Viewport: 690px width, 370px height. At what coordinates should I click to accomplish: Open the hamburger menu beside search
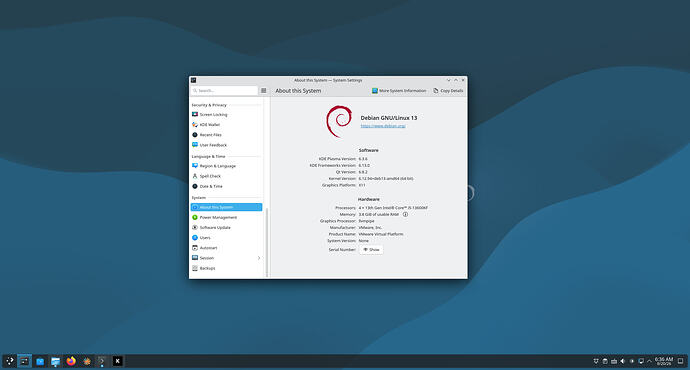click(x=264, y=91)
